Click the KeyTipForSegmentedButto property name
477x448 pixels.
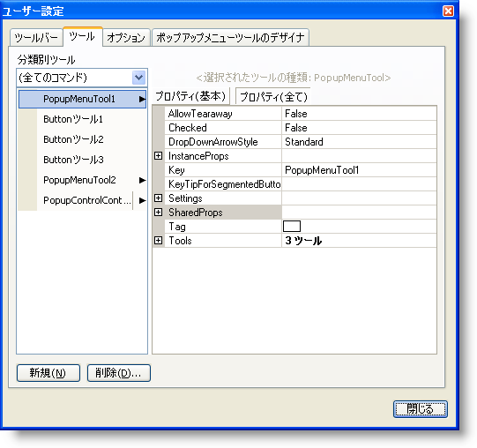click(225, 184)
